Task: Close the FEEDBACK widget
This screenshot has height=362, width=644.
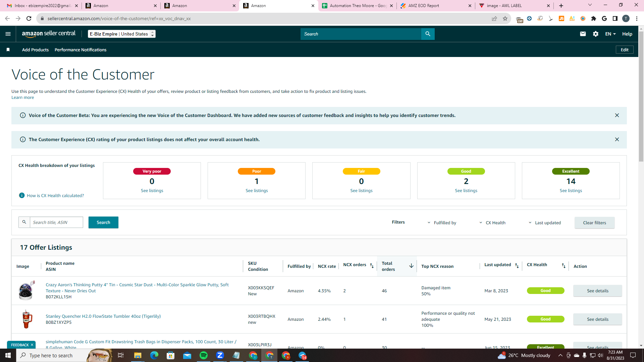Action: (x=32, y=345)
